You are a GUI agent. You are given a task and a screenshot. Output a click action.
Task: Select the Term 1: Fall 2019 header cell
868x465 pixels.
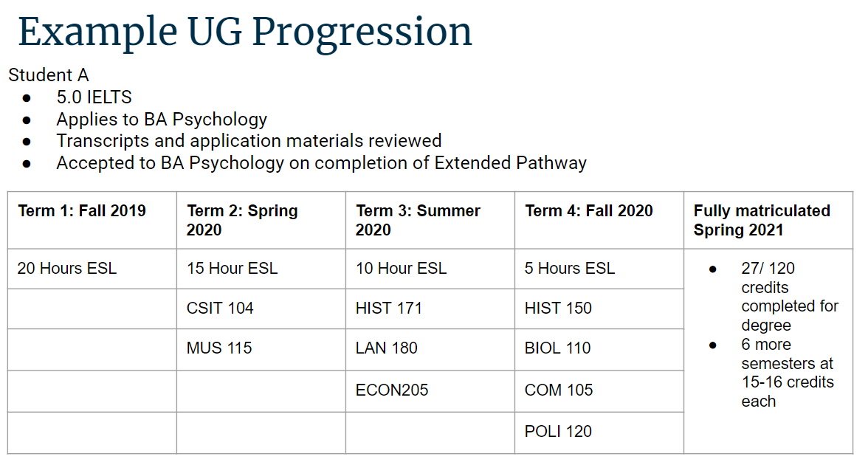click(92, 220)
